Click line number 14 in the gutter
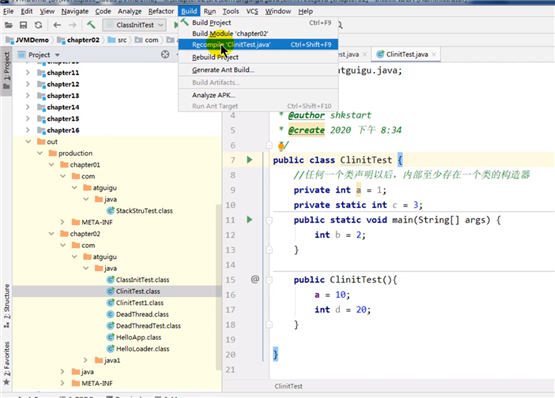This screenshot has width=555, height=398. click(230, 265)
